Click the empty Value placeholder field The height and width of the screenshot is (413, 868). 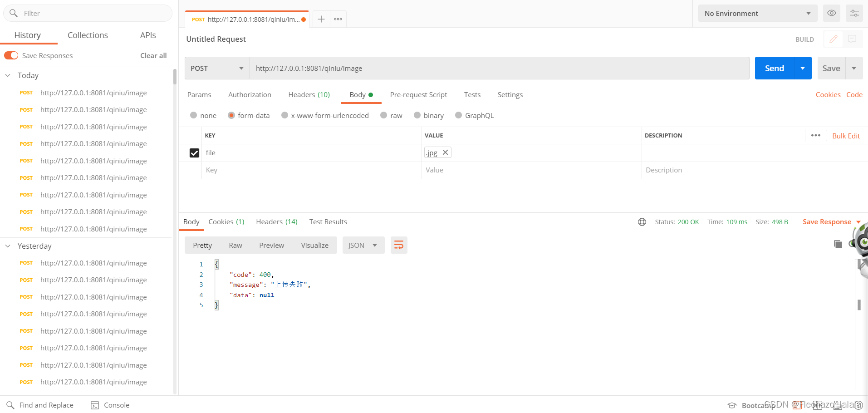[x=531, y=170]
